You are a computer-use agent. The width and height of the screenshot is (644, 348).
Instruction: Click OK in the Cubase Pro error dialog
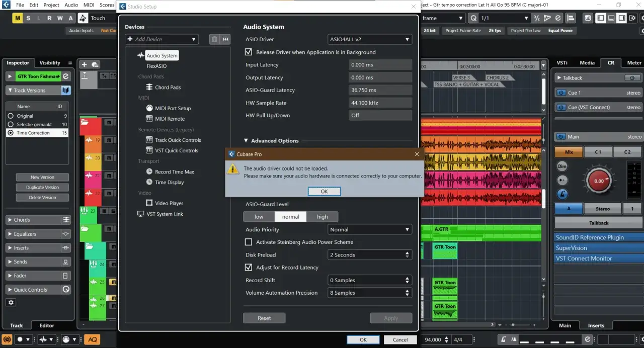[324, 191]
